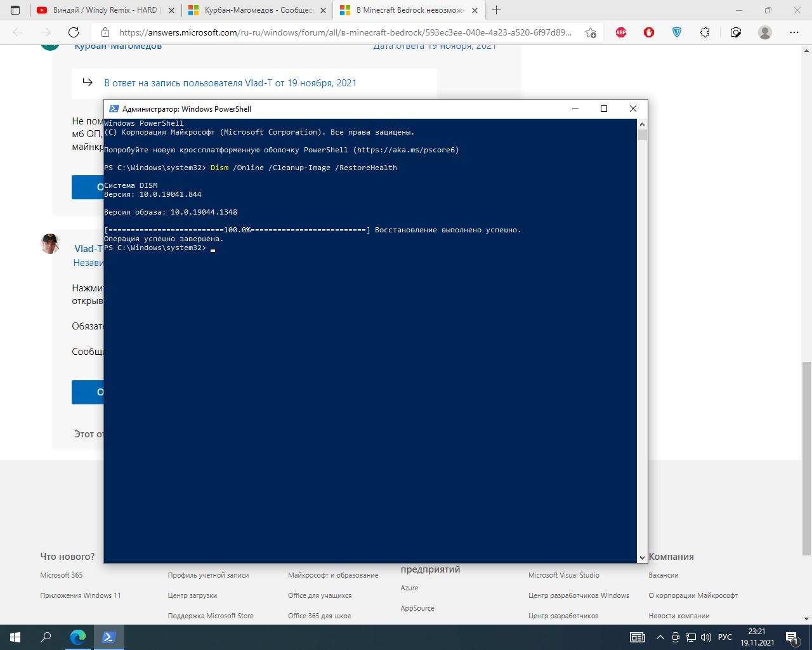Open Windows taskbar search
Image resolution: width=812 pixels, height=650 pixels.
click(x=46, y=637)
